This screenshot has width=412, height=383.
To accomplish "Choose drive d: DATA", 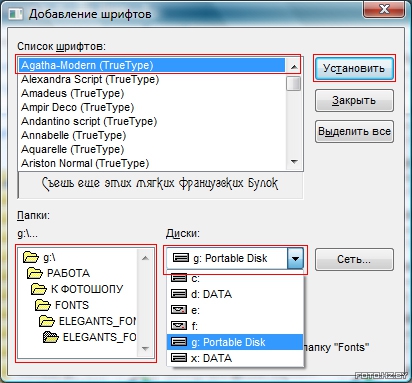I will (235, 294).
